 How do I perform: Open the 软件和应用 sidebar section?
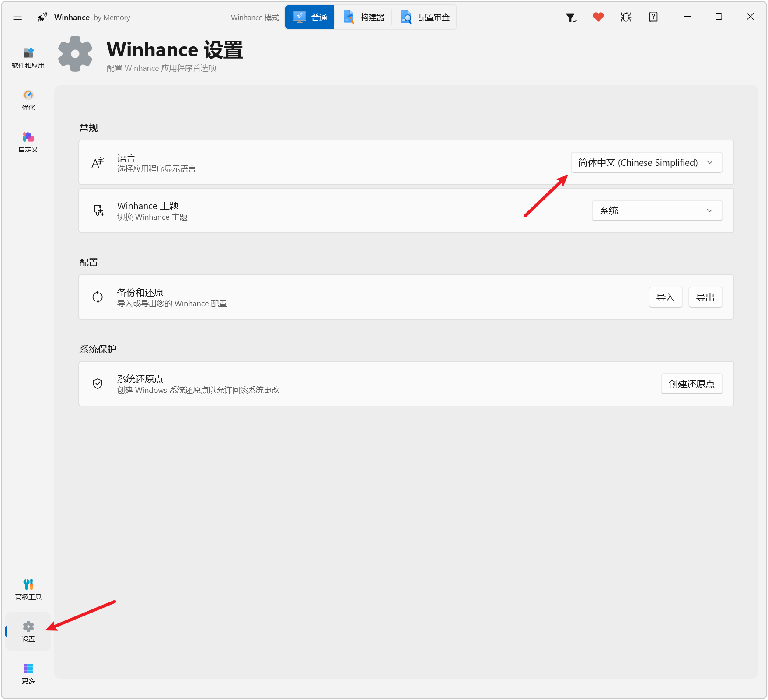tap(28, 58)
